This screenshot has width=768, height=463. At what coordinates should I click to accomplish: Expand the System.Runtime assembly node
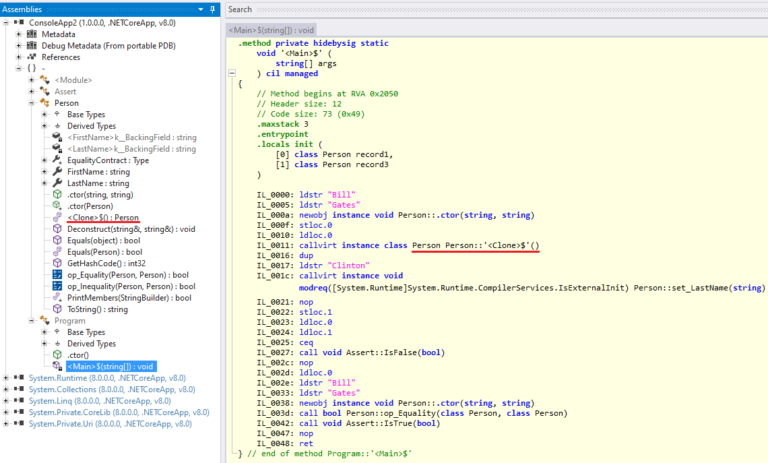click(6, 378)
